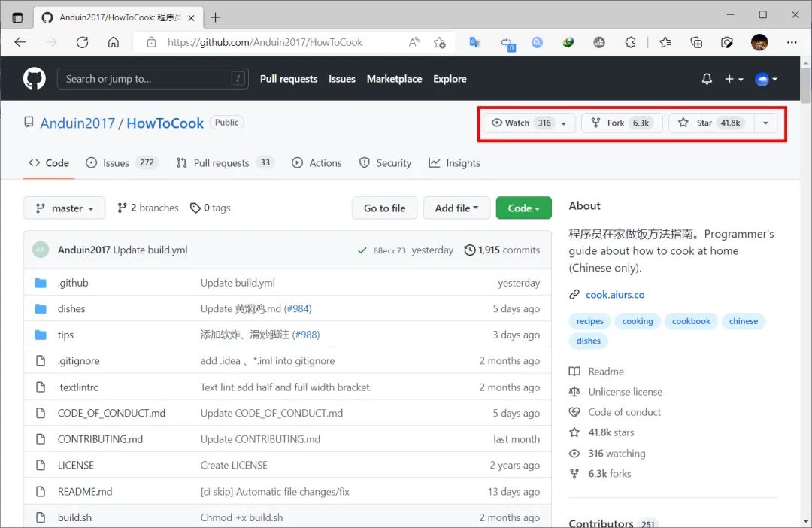This screenshot has width=812, height=528.
Task: Click the browser address bar URL
Action: click(x=265, y=42)
